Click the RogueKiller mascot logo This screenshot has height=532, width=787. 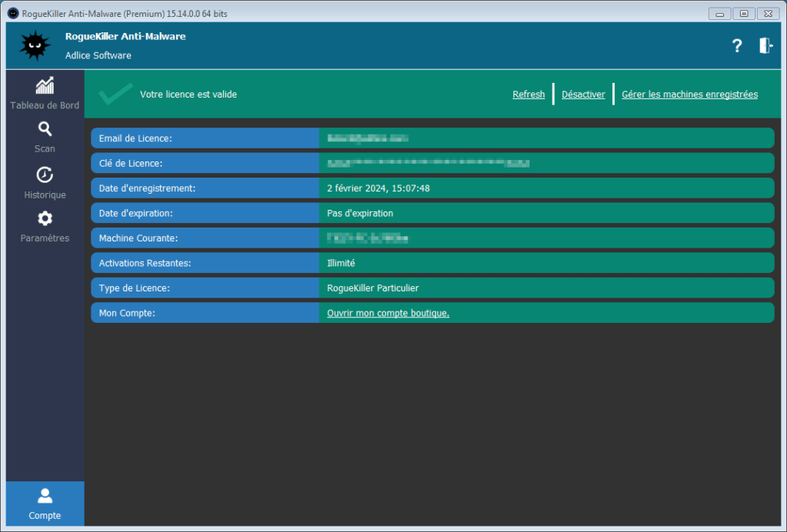pos(35,46)
